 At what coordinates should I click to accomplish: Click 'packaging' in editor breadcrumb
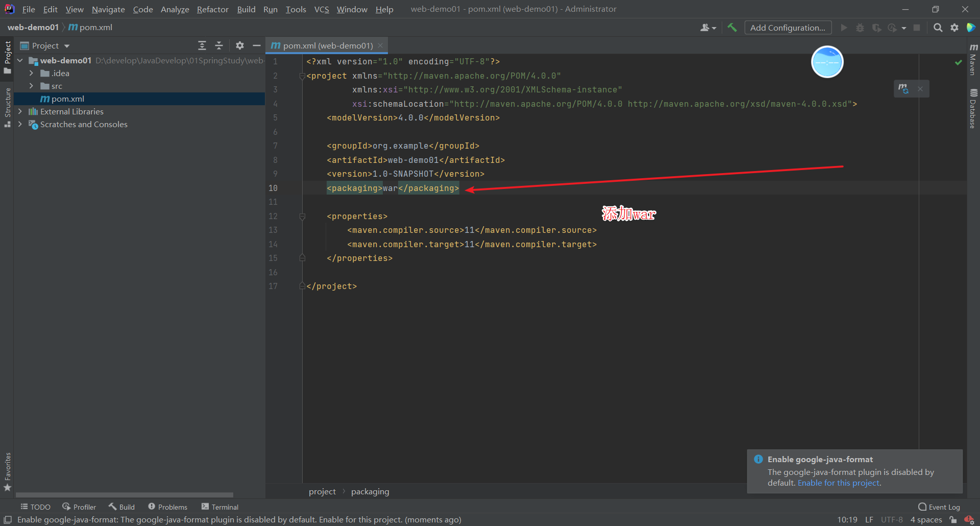(370, 491)
